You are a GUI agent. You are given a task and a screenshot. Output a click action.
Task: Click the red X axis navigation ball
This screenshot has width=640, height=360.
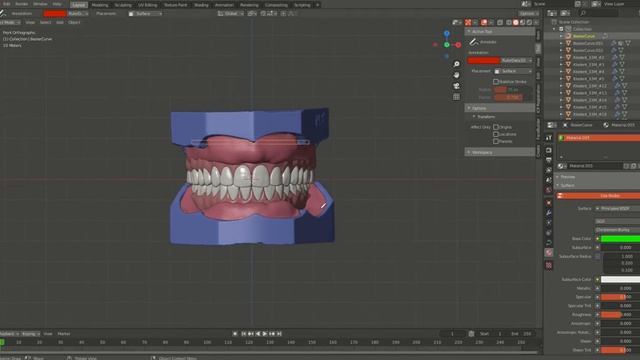pyautogui.click(x=458, y=45)
